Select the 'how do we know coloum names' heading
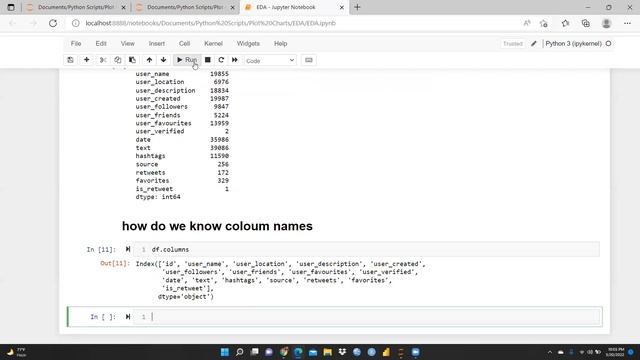Screen dimensions: 640x360 click(x=217, y=226)
